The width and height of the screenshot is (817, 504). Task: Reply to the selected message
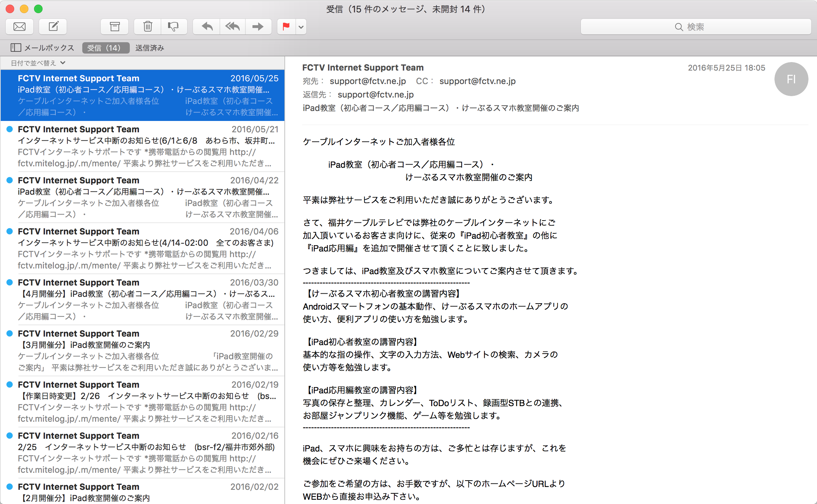tap(207, 27)
